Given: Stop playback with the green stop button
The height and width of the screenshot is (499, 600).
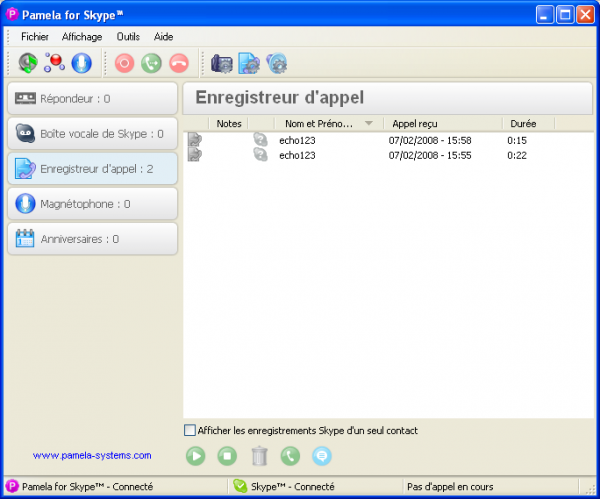Looking at the screenshot, I should click(228, 456).
